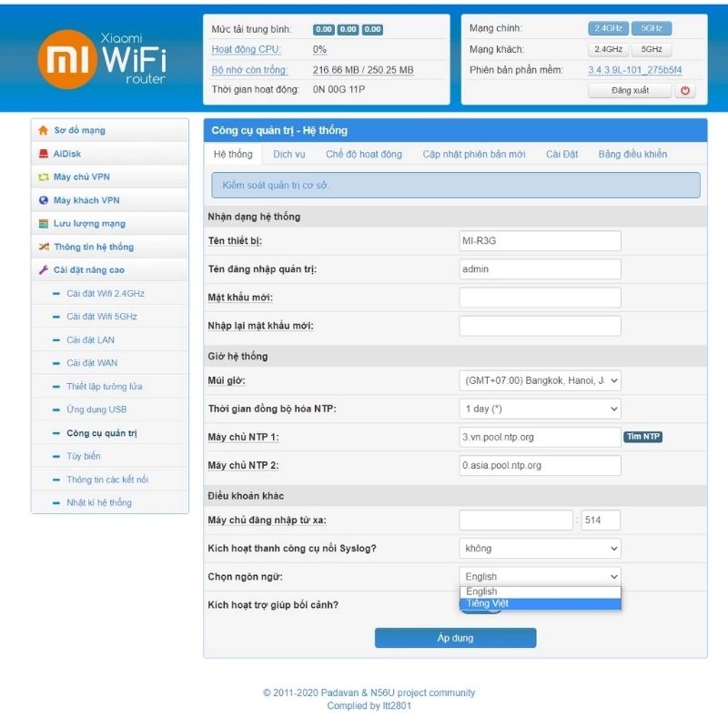Click the globe icon for Máy khách VPN
Screen dimensions: 728x728
[x=43, y=200]
